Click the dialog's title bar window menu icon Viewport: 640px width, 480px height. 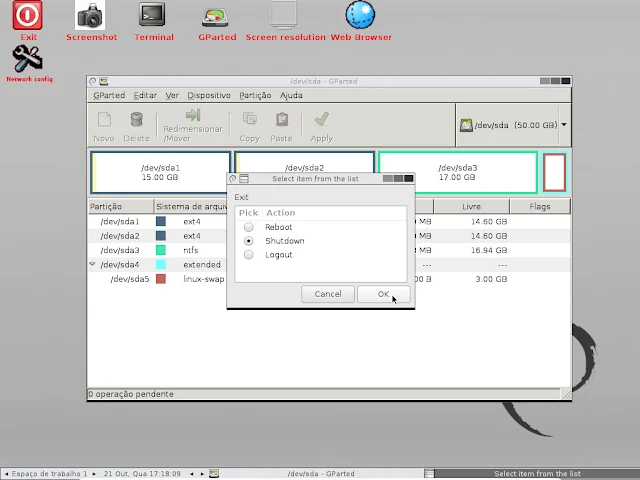pos(244,178)
